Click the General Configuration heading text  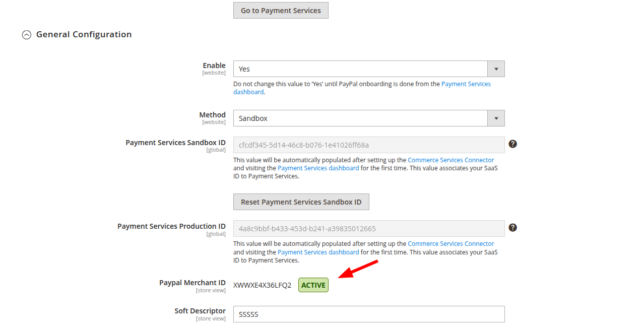point(84,35)
